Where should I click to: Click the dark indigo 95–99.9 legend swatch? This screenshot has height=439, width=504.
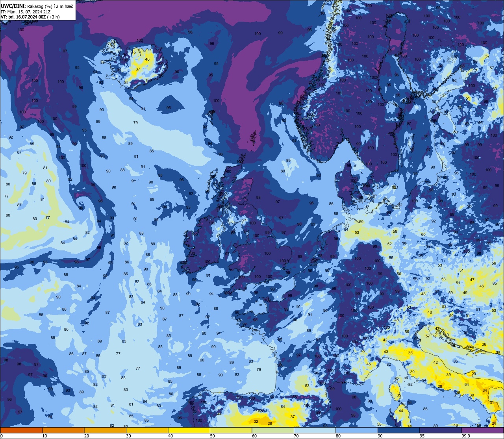[x=441, y=430]
